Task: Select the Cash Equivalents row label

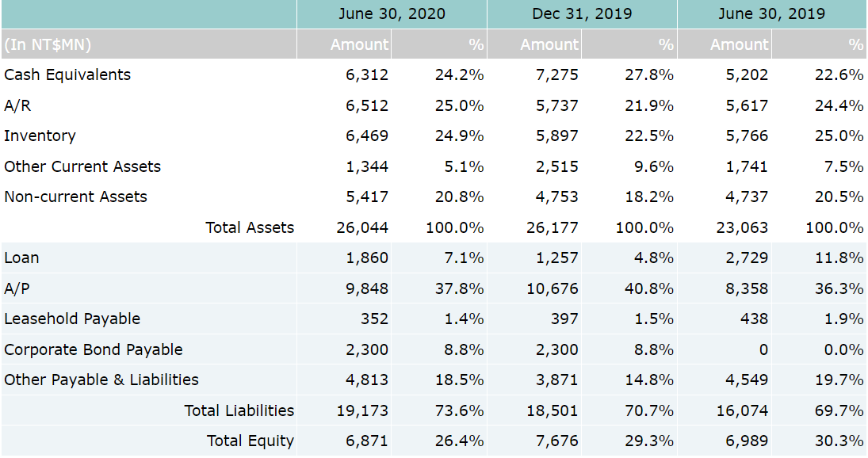Action: pyautogui.click(x=67, y=74)
